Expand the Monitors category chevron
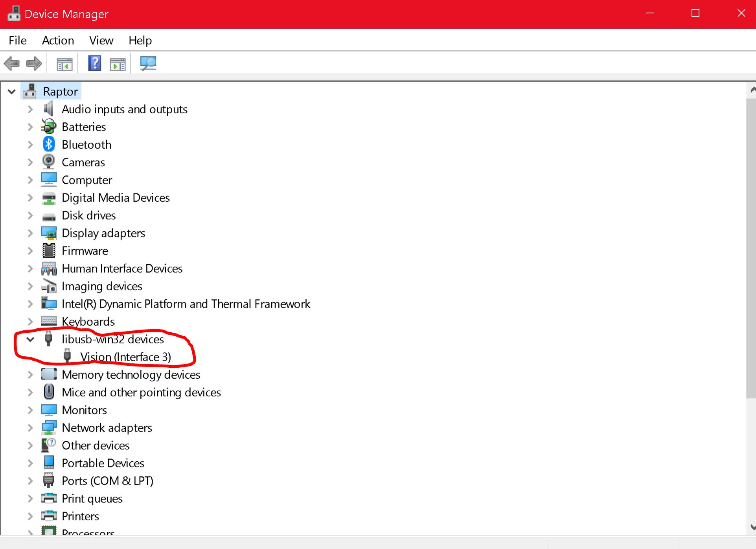This screenshot has height=549, width=756. tap(30, 410)
